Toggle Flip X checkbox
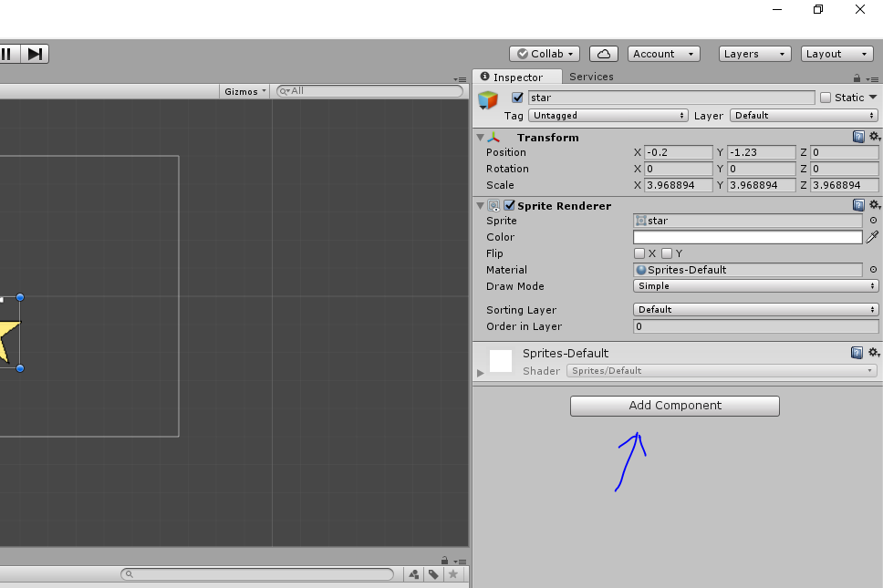This screenshot has width=883, height=588. coord(639,253)
